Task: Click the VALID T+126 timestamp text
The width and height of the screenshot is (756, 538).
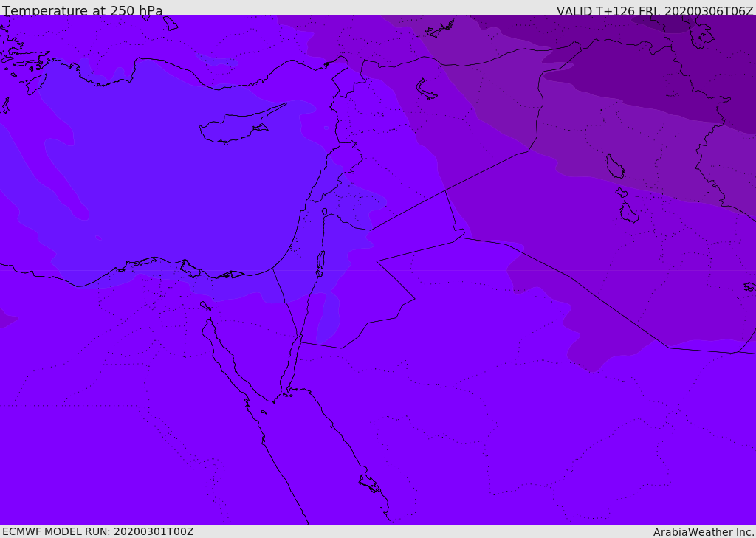Action: 654,11
